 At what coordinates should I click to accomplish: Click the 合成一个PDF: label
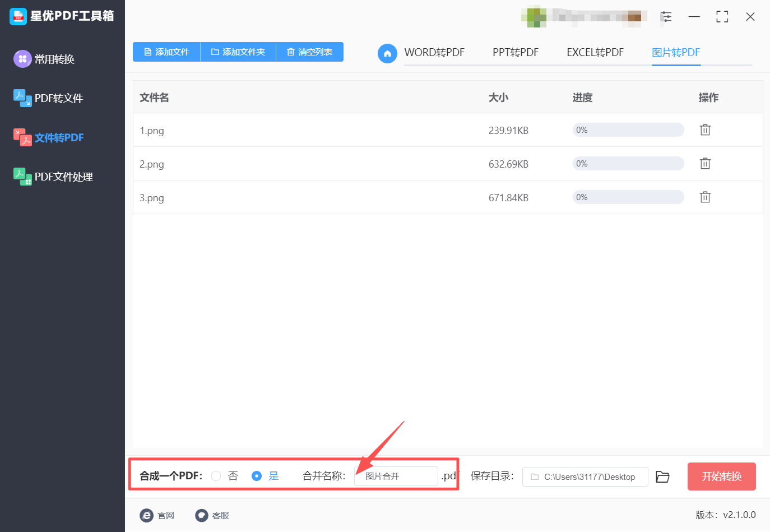pos(171,476)
